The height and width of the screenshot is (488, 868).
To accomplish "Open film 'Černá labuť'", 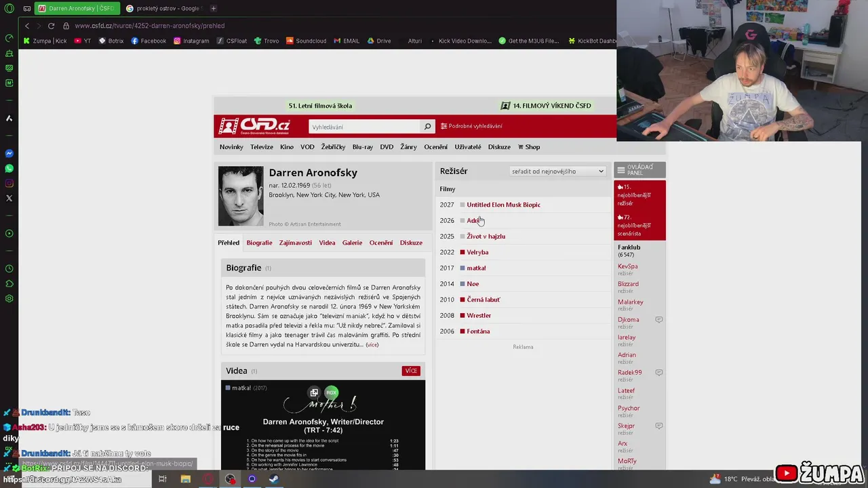I will click(484, 300).
